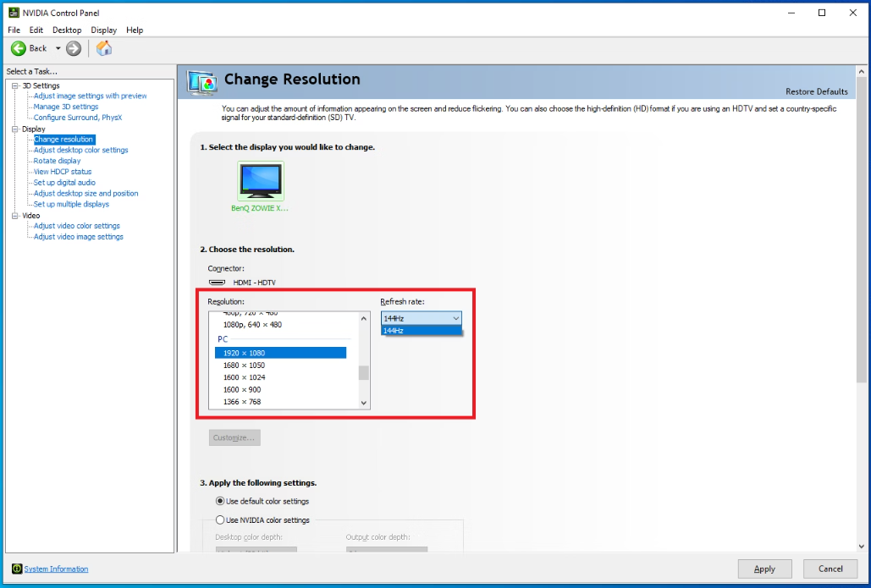Open Rotate display task
Screen dimensions: 871x588
click(57, 161)
